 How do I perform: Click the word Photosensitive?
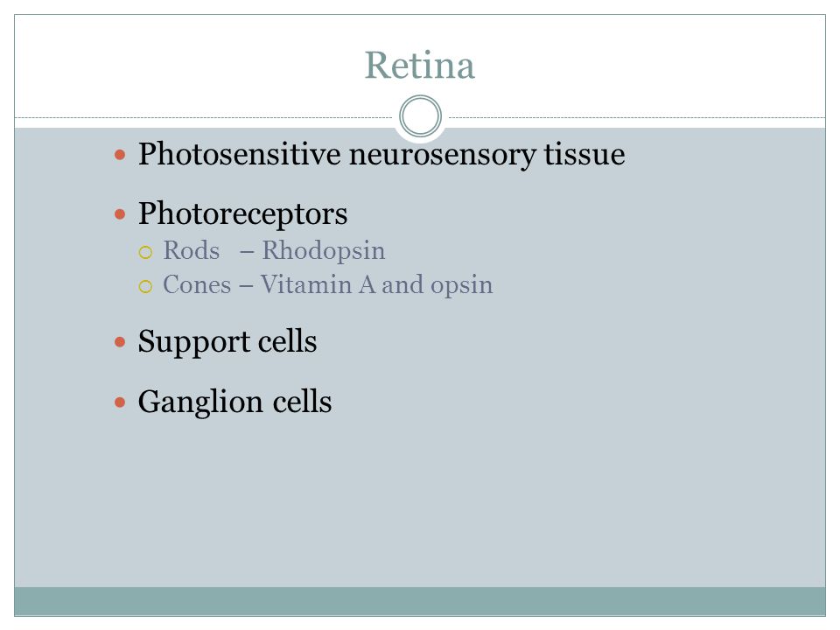click(x=240, y=154)
